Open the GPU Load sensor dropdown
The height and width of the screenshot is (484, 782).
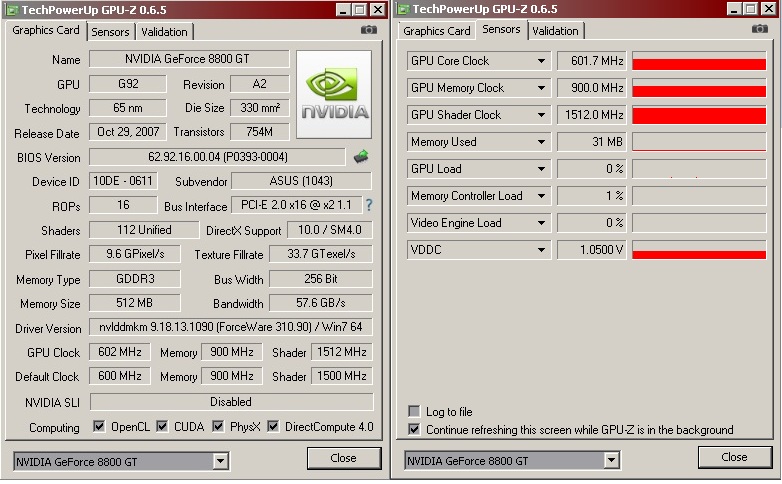[x=541, y=169]
